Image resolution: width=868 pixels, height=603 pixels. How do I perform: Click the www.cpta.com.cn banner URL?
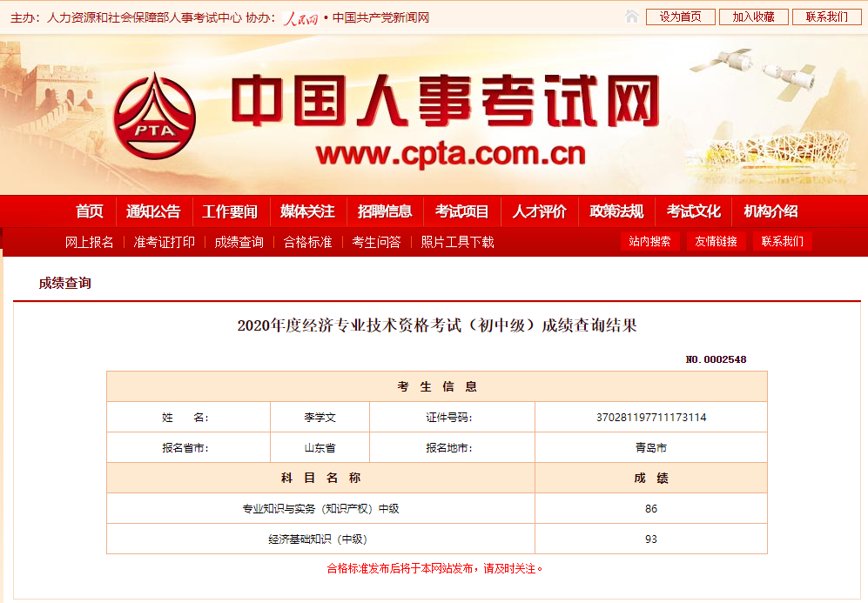450,154
